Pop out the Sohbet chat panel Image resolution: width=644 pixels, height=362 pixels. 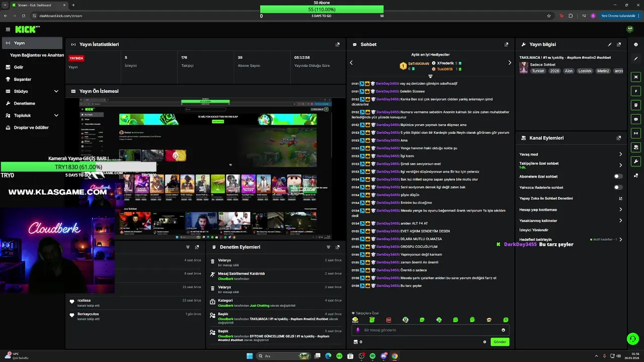pyautogui.click(x=506, y=44)
